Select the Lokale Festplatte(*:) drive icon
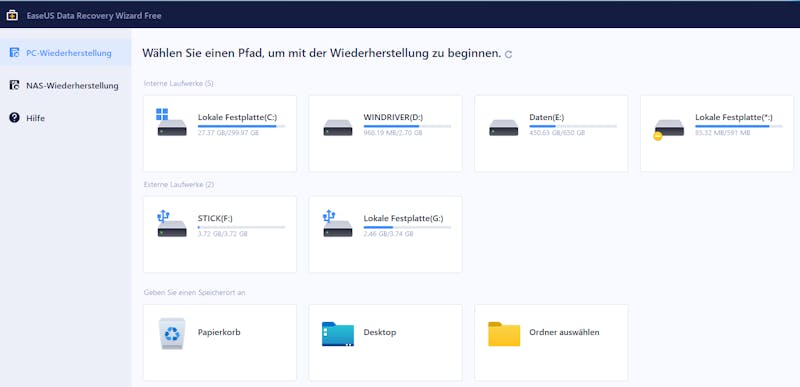Screen dimensions: 800x387 pyautogui.click(x=669, y=130)
